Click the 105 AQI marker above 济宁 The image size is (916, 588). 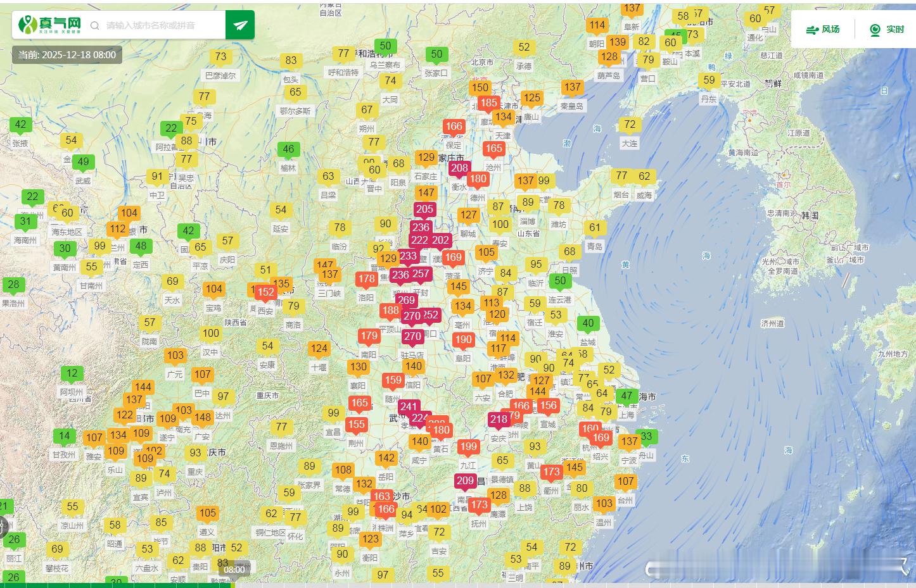(x=486, y=253)
